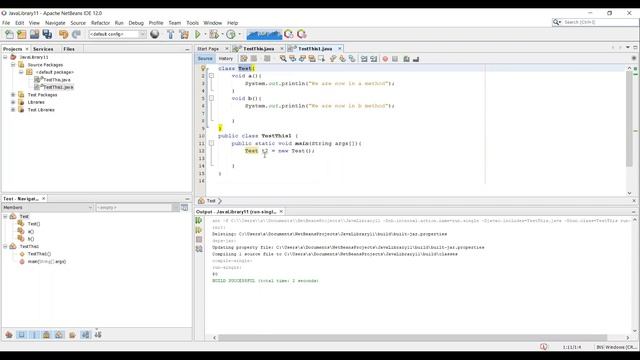
Task: Open the Source menu
Action: tap(78, 23)
